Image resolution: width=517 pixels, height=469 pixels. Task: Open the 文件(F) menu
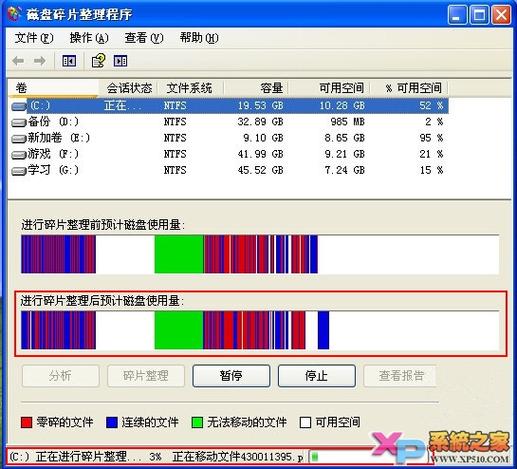tap(33, 38)
